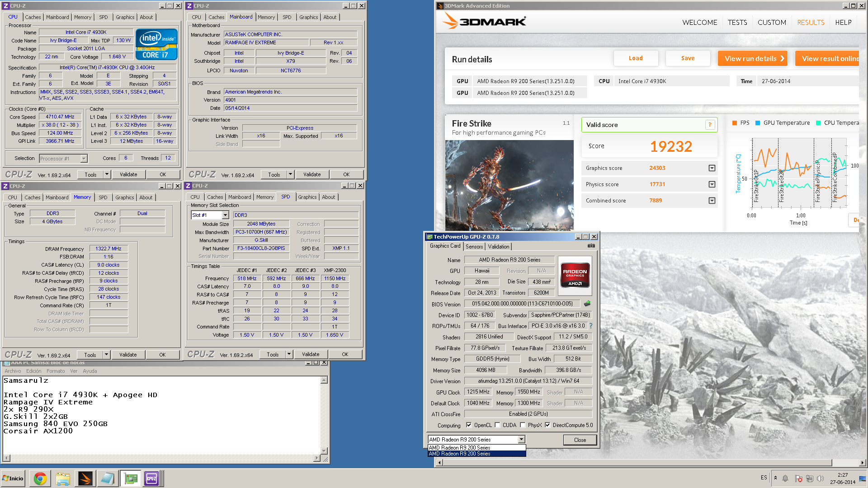Click the Radeon Graphics logo in GPU-Z

[575, 275]
